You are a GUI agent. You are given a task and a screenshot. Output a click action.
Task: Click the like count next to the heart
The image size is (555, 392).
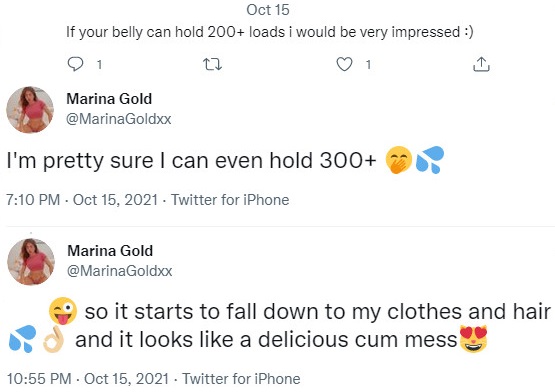[368, 65]
